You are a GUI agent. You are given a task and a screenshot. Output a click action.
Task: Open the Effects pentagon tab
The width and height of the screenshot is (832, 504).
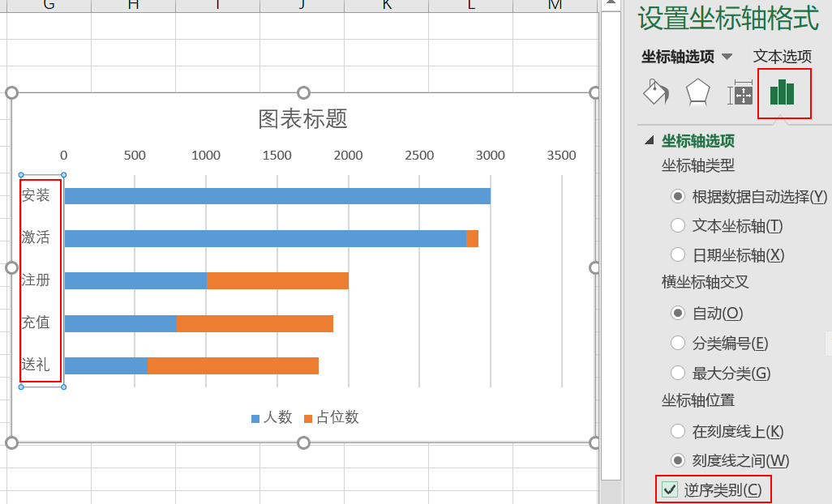(x=697, y=92)
